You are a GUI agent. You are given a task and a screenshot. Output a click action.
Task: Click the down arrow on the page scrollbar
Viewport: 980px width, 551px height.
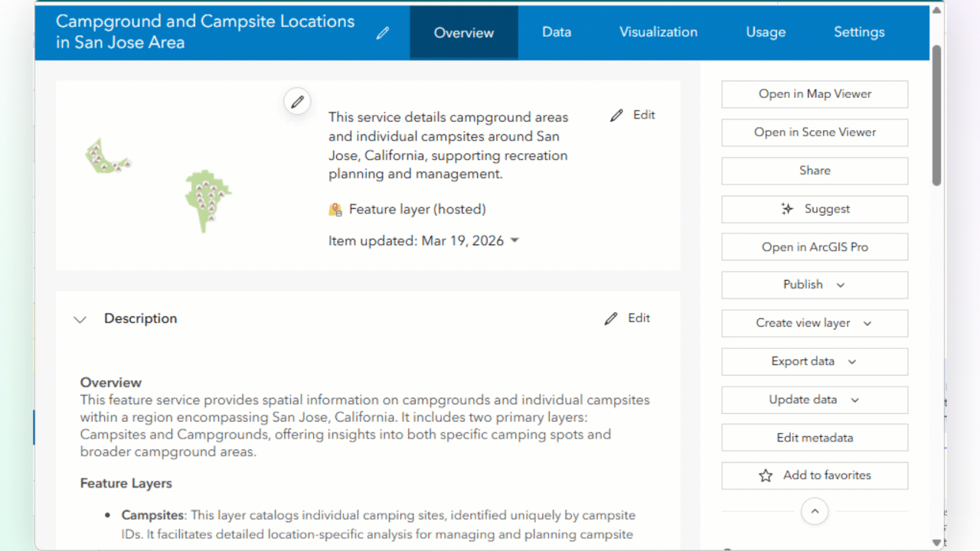coord(936,542)
